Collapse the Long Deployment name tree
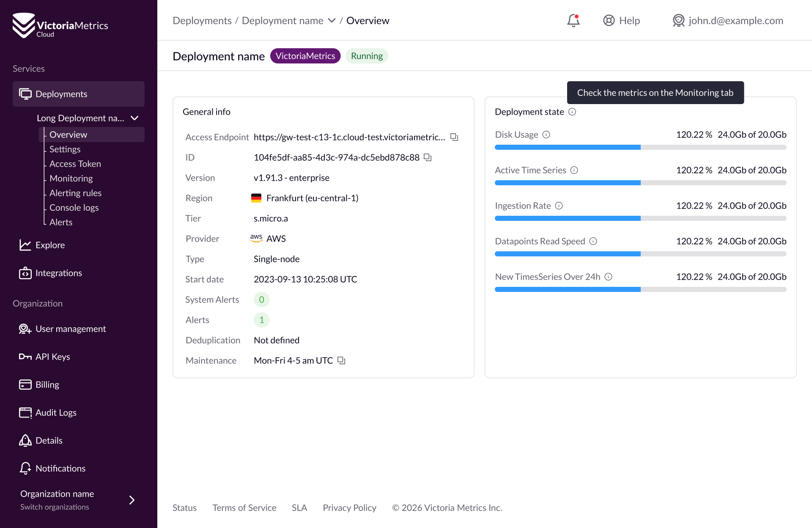 [x=134, y=118]
